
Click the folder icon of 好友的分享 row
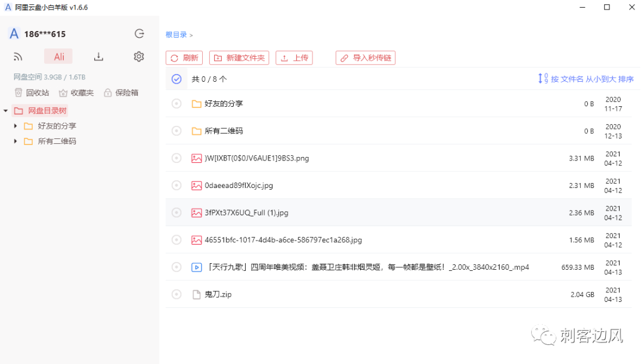196,103
